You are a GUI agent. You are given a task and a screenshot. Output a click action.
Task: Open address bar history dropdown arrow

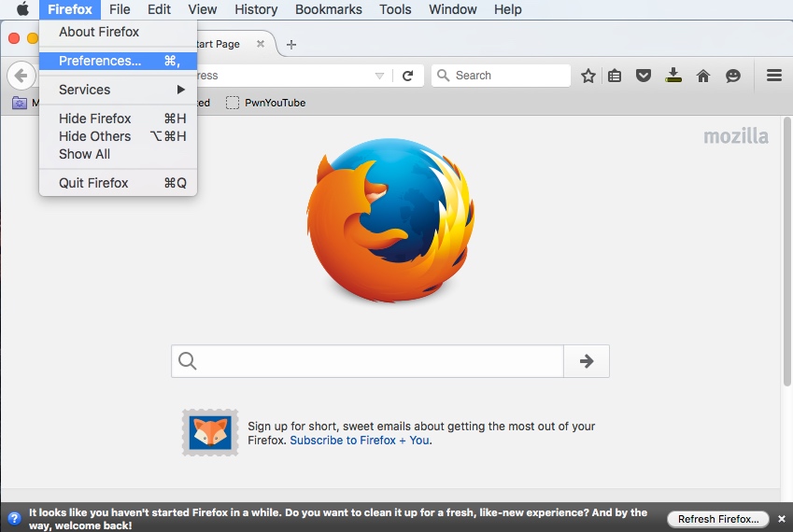coord(380,76)
